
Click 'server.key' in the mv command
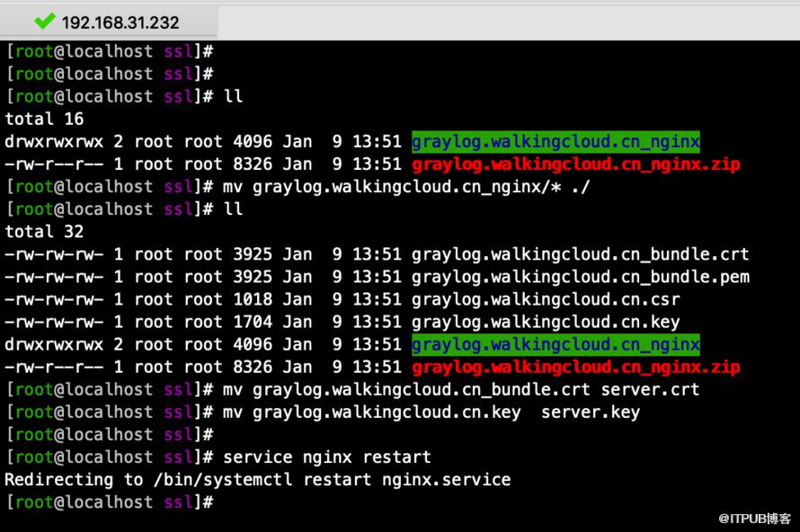[591, 412]
